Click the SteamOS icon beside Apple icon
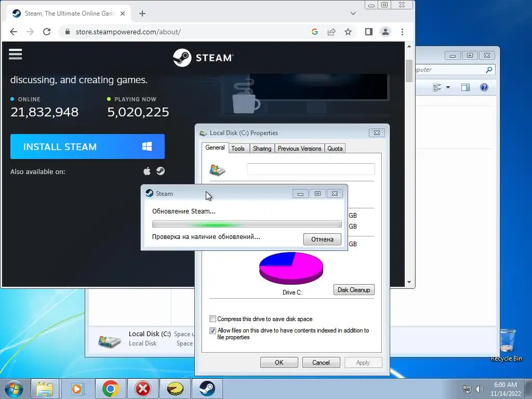Screen dimensions: 532x399 (161, 171)
